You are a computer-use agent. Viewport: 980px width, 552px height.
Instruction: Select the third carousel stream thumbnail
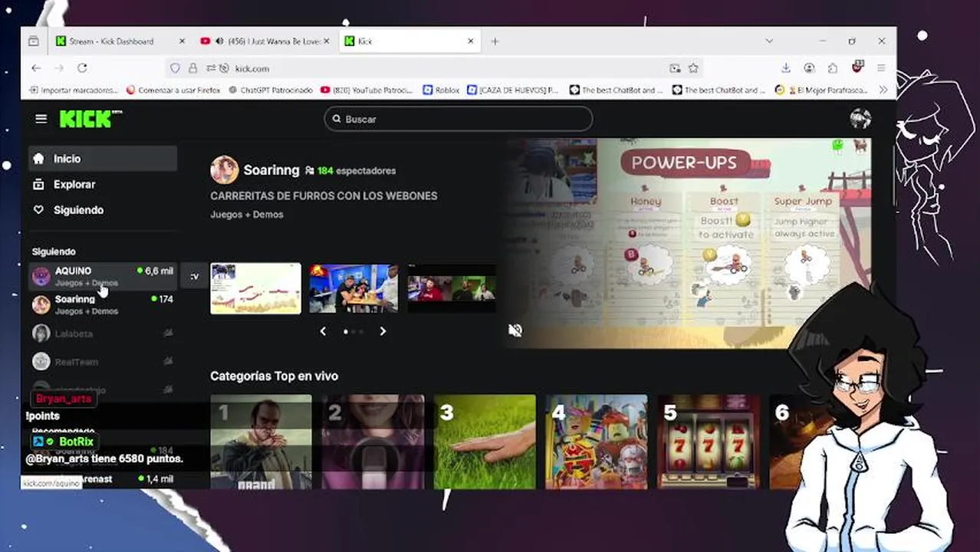[452, 288]
